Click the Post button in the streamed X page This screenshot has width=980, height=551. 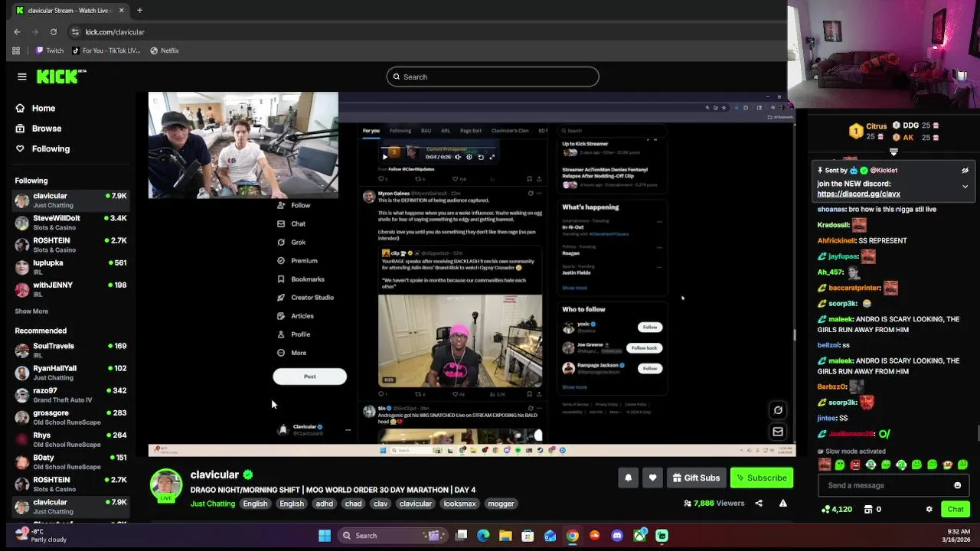pyautogui.click(x=309, y=377)
